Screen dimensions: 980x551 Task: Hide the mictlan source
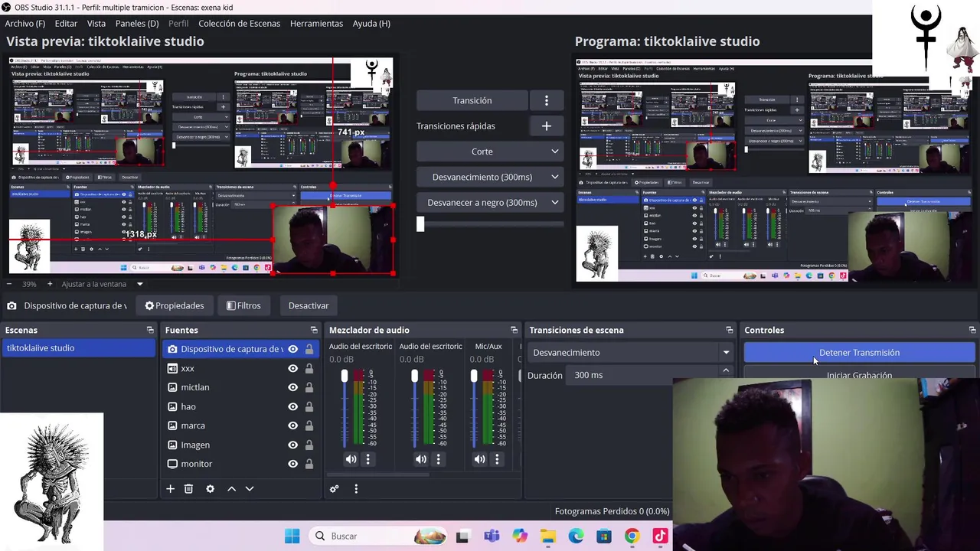point(292,387)
